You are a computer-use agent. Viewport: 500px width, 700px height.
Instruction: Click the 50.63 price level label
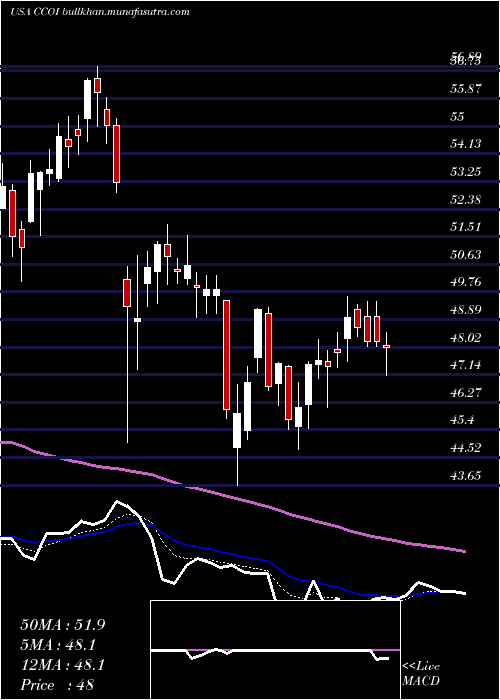[x=466, y=254]
